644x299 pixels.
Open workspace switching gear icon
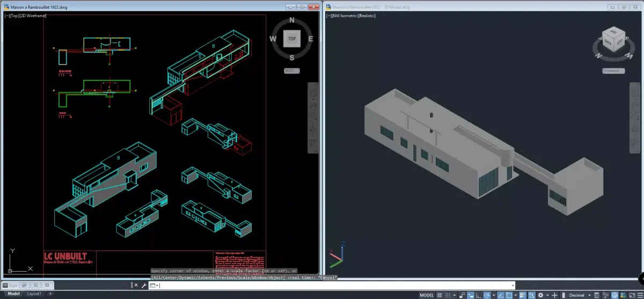(540, 295)
